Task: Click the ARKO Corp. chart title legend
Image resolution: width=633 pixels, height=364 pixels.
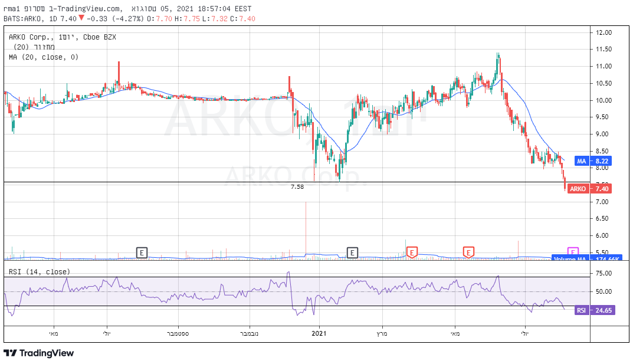Action: click(x=63, y=37)
